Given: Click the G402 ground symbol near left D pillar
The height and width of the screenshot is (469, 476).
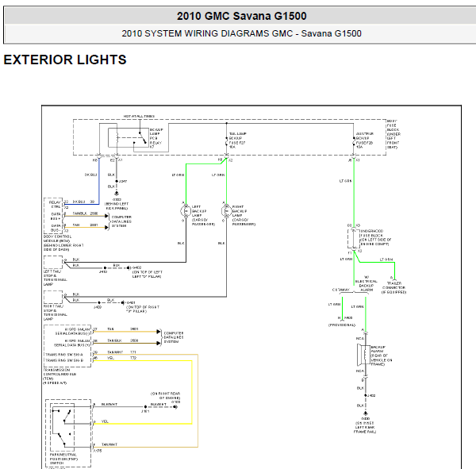Looking at the screenshot, I should pos(129,268).
